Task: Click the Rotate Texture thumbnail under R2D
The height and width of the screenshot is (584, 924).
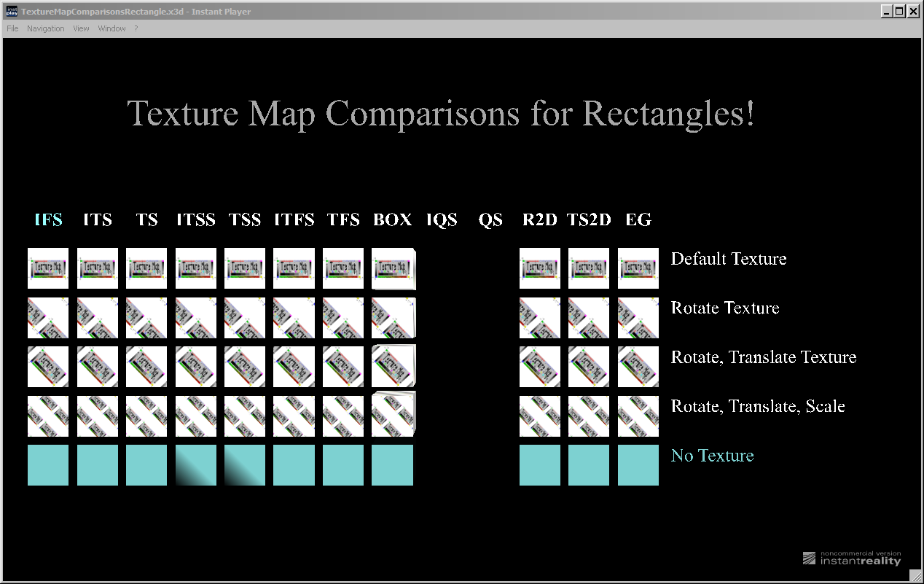Action: click(539, 318)
